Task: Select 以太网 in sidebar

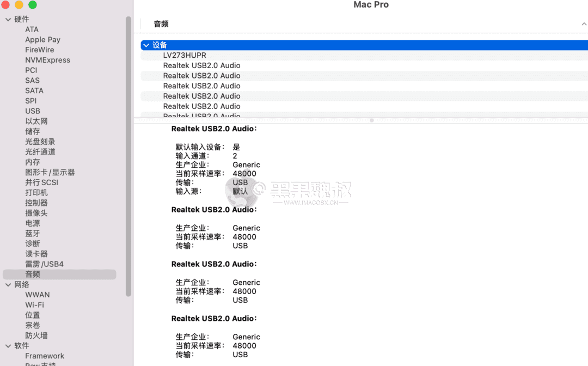Action: click(x=36, y=121)
